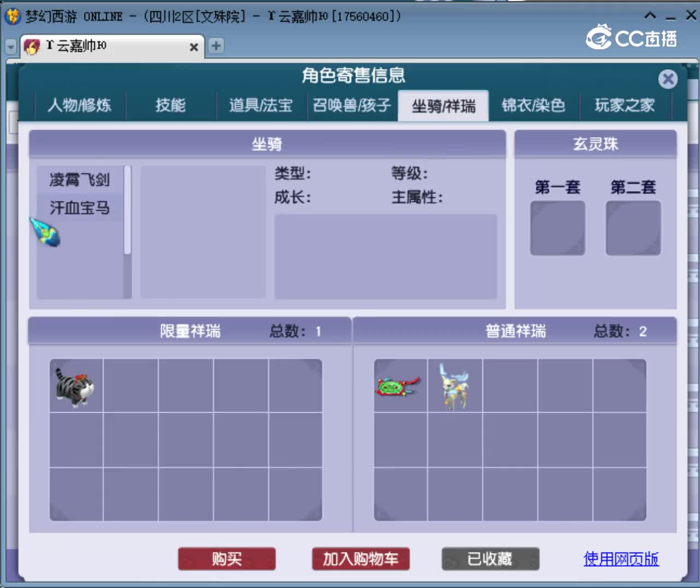Select 凌霄飞剑 in the mount list
The image size is (700, 588).
tap(80, 179)
